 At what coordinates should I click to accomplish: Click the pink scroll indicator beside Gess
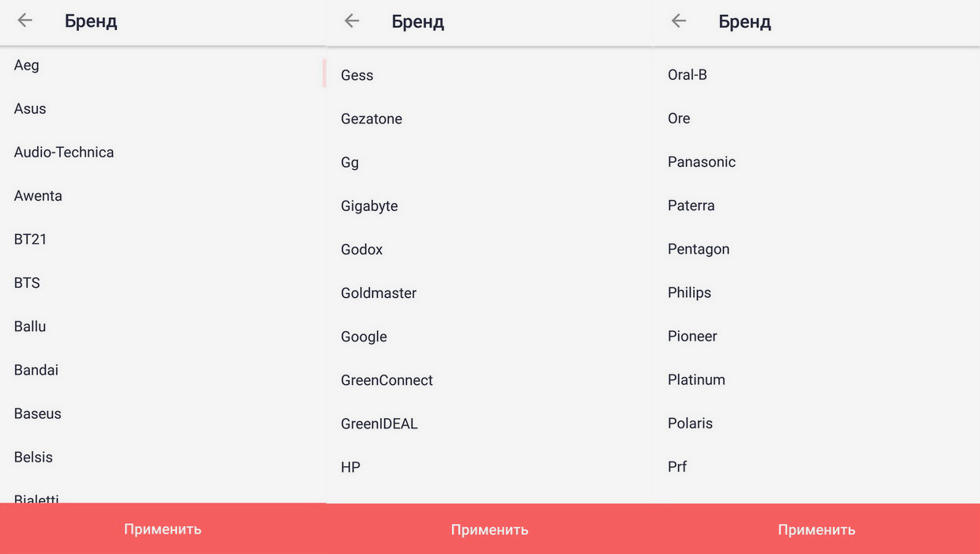pos(324,73)
